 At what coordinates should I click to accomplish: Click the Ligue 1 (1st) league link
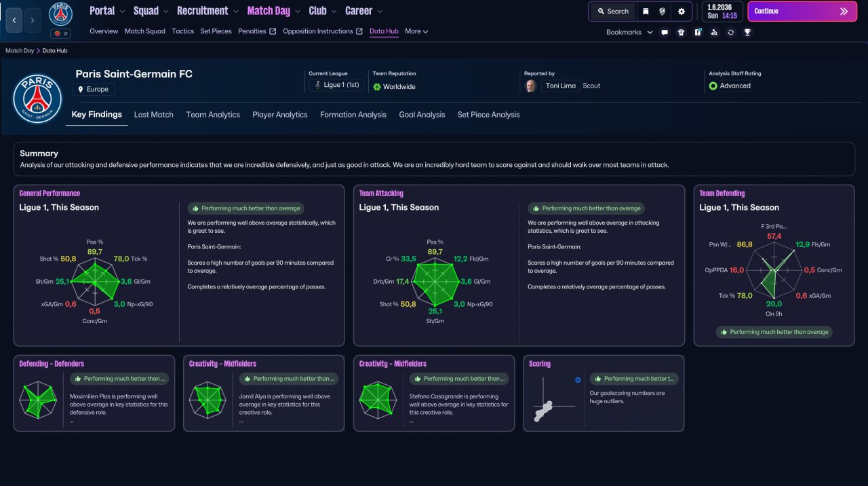tap(336, 86)
